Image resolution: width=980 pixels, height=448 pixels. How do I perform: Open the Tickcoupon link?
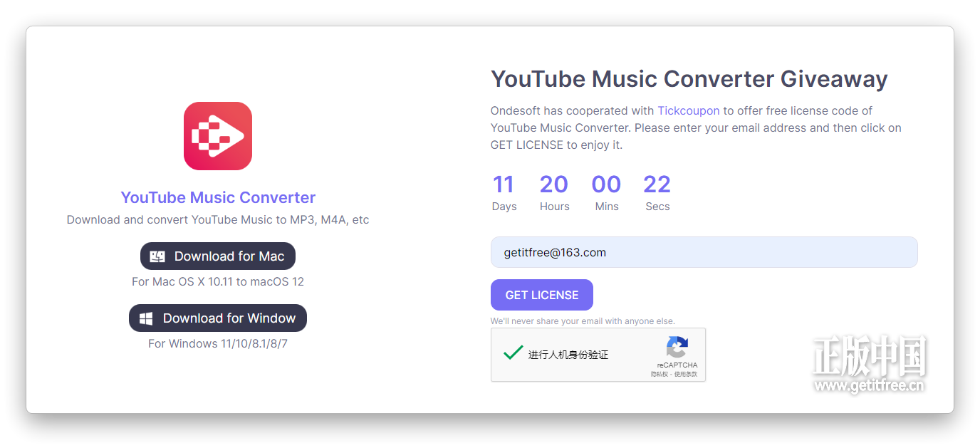689,111
